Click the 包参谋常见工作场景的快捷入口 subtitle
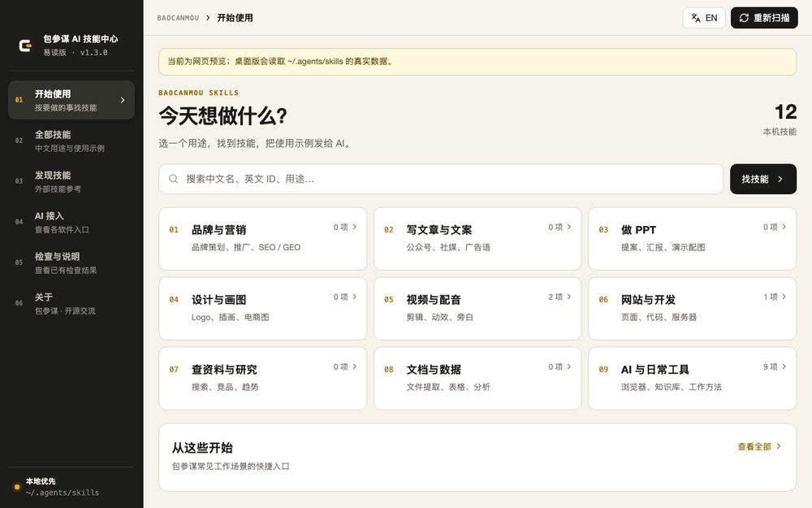Image resolution: width=812 pixels, height=508 pixels. point(231,466)
